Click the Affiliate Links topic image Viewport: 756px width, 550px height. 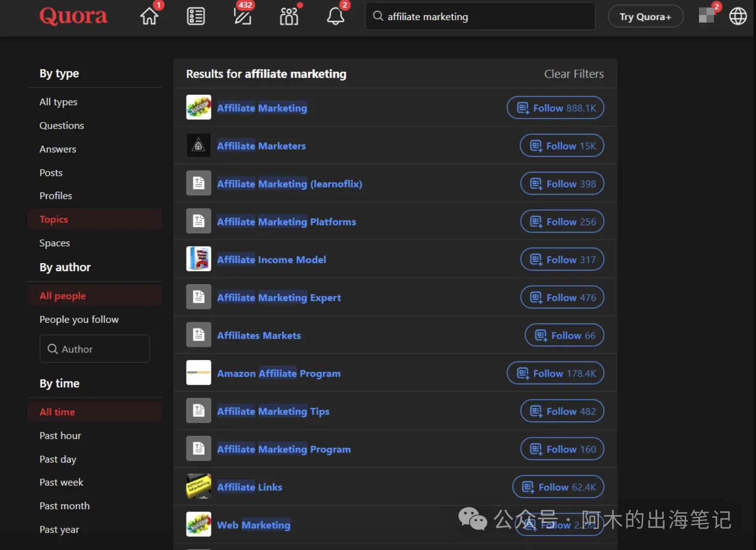pyautogui.click(x=199, y=486)
